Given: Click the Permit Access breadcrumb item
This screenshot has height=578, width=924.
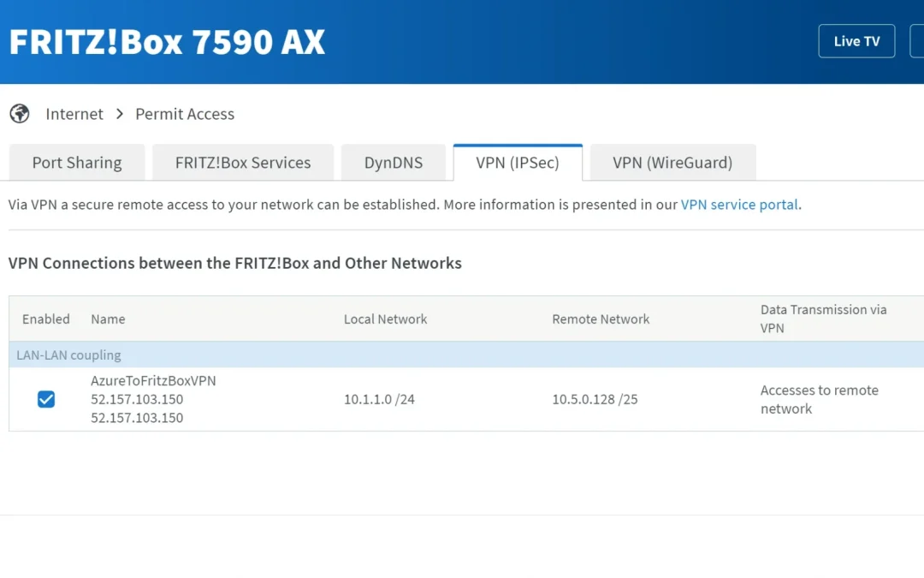Looking at the screenshot, I should [185, 114].
